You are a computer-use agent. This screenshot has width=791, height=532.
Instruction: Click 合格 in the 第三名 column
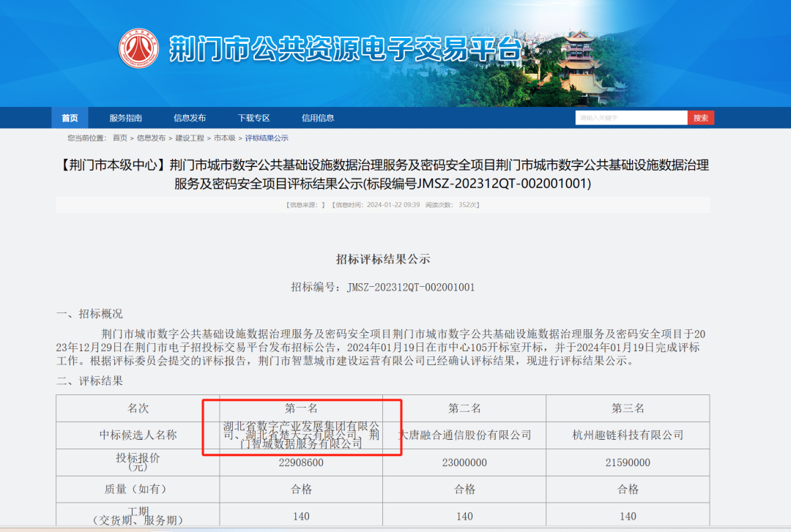628,489
